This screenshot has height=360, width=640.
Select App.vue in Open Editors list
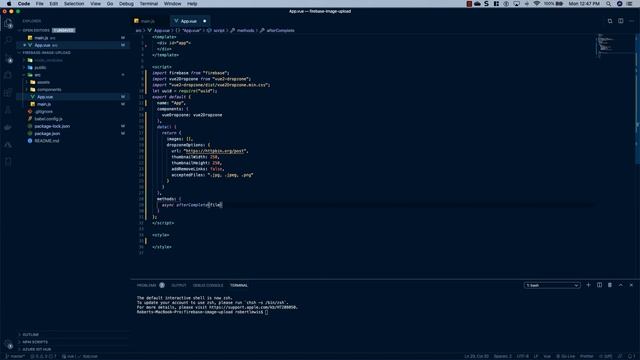click(73, 45)
